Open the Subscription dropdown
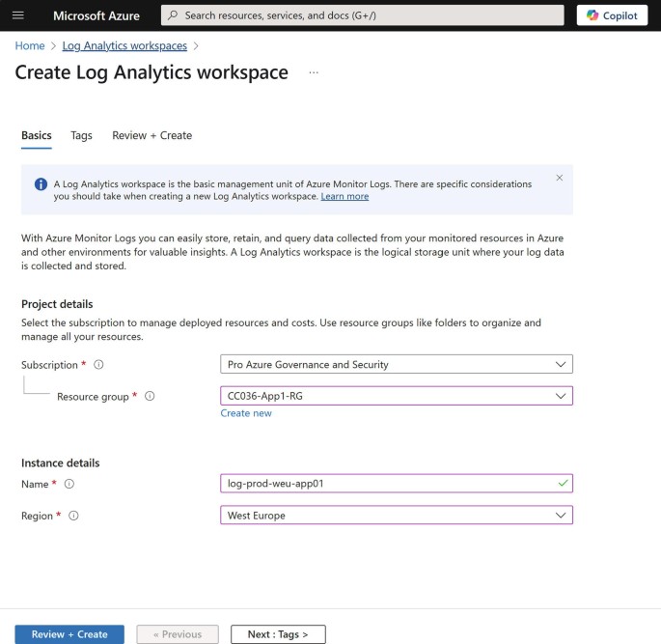 397,364
